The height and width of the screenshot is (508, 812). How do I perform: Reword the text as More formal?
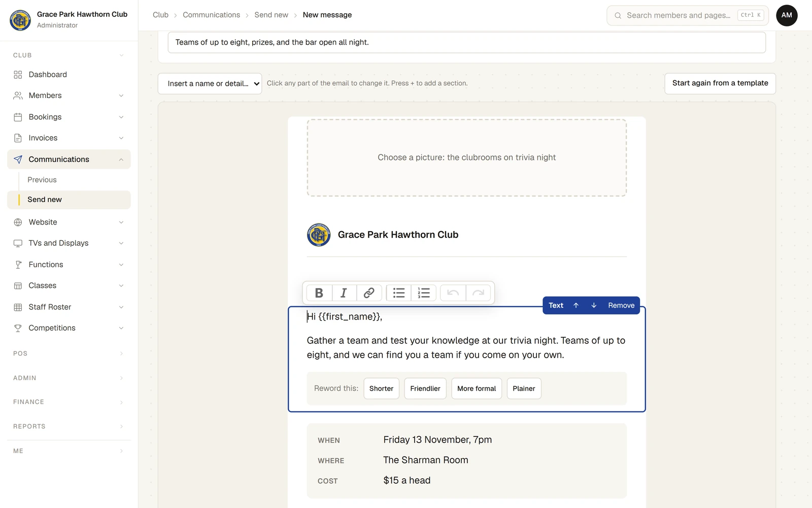477,389
